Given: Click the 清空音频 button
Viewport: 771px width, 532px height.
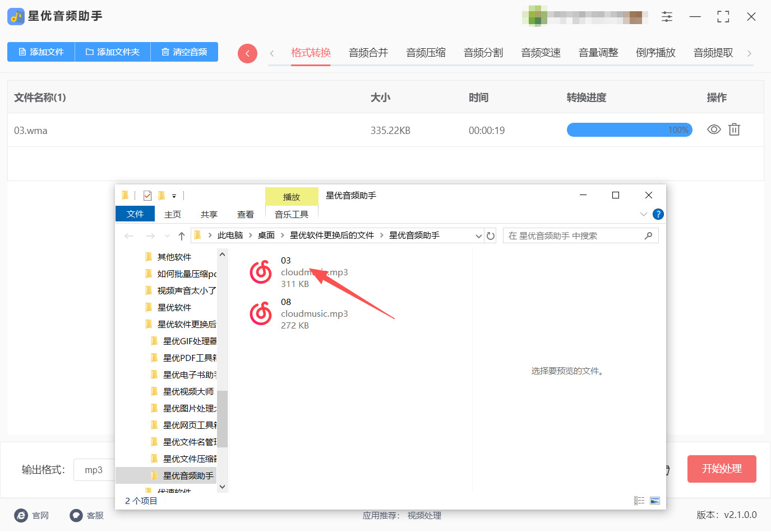Looking at the screenshot, I should pos(184,52).
